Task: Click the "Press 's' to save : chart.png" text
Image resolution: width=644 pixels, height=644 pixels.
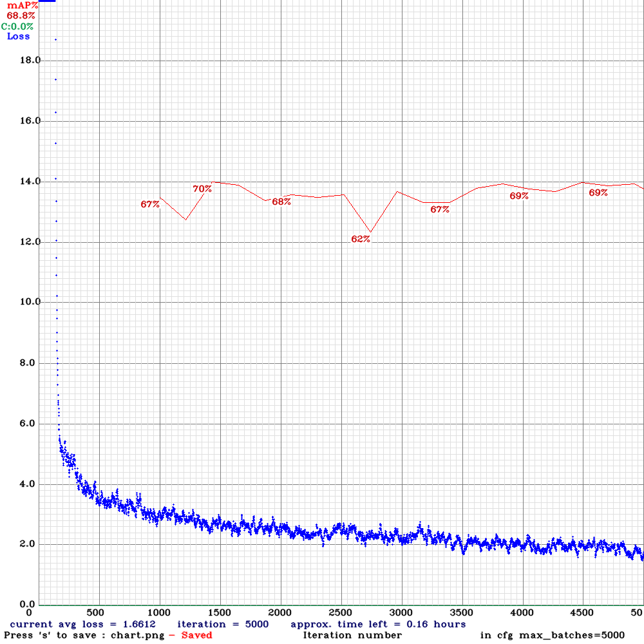Action: tap(84, 636)
